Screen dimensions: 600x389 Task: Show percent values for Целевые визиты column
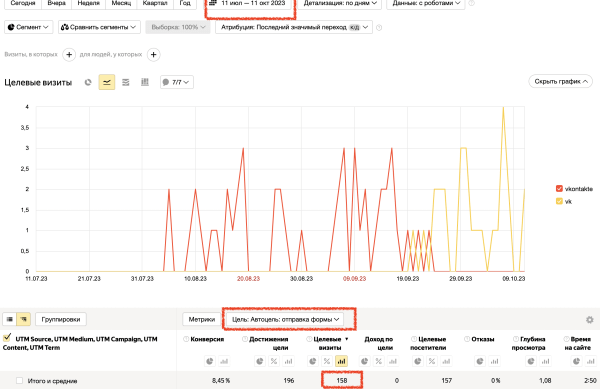(327, 361)
